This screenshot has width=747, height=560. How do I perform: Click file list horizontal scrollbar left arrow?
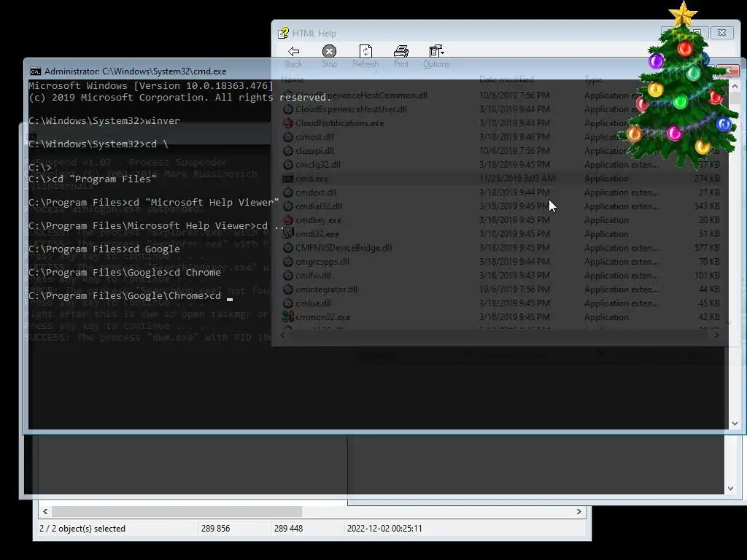[283, 335]
